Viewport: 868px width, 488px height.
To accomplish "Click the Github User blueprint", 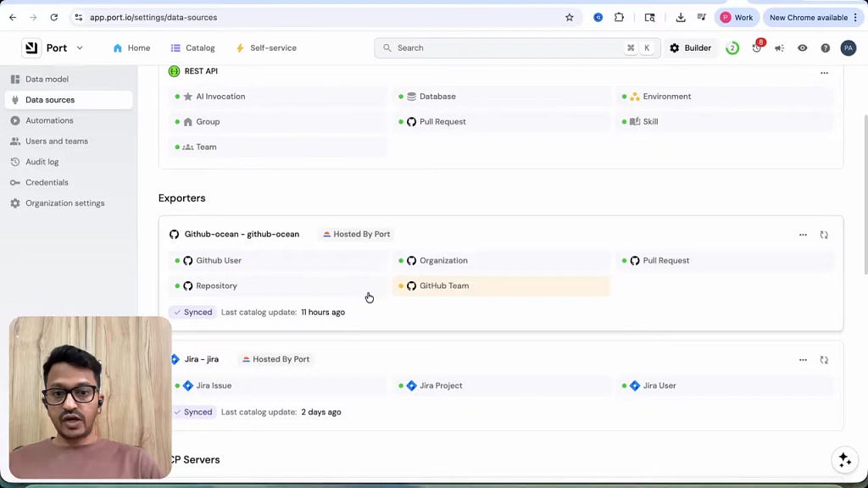I will point(278,261).
